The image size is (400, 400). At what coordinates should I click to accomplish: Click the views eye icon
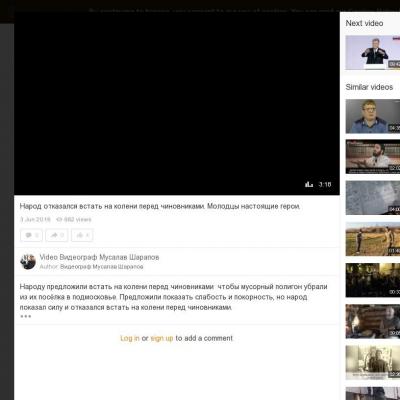click(x=59, y=219)
